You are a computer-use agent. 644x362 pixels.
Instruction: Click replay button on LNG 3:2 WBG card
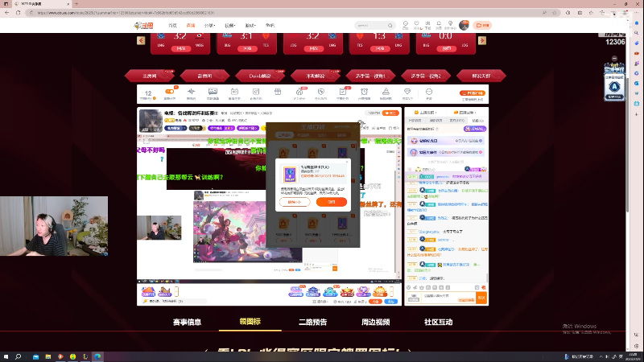coord(180,48)
